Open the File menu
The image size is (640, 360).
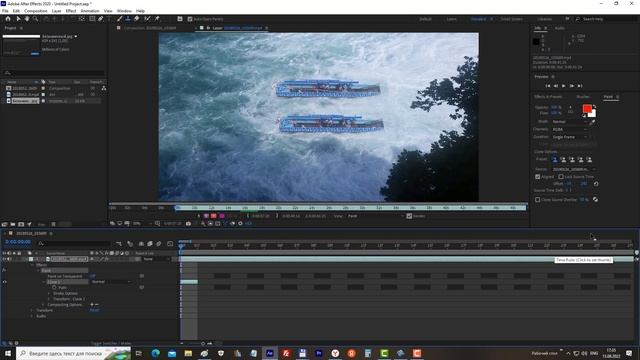5,11
